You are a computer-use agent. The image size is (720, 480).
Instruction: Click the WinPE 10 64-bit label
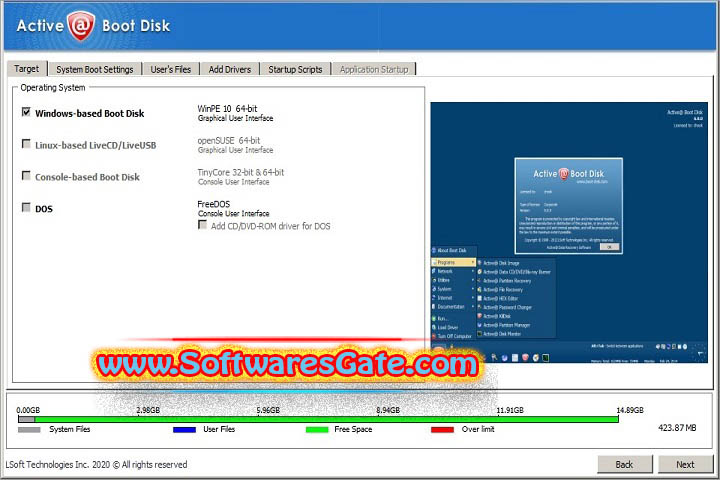pyautogui.click(x=227, y=109)
